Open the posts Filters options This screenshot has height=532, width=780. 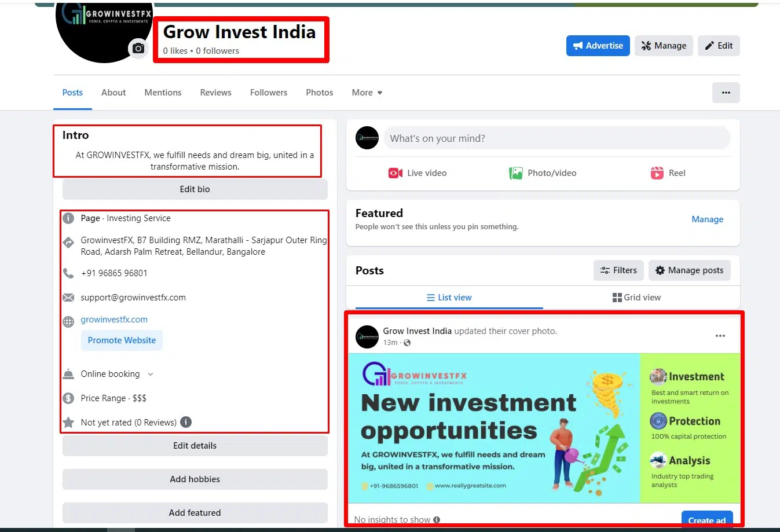(x=618, y=270)
